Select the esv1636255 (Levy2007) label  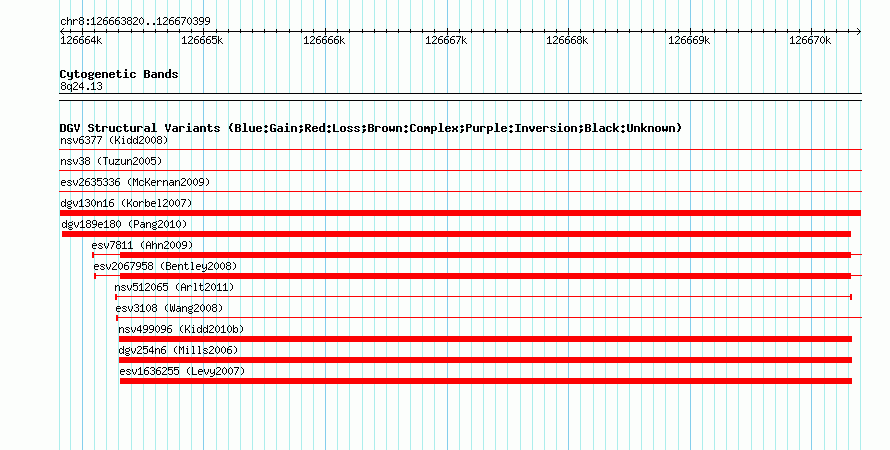pos(182,371)
